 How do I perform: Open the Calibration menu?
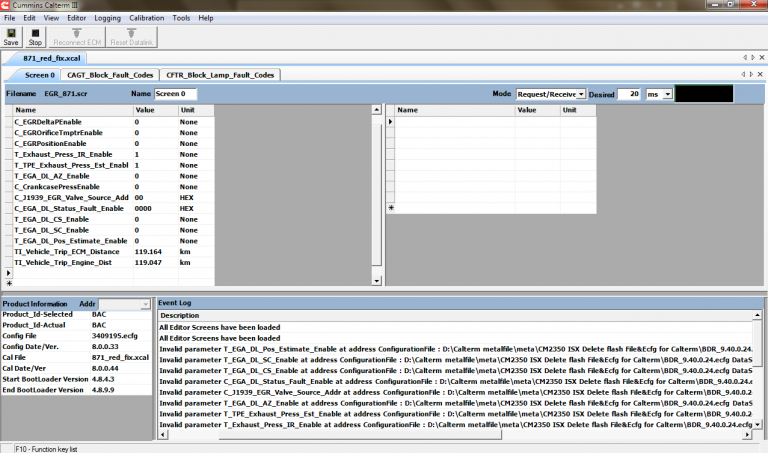click(x=146, y=18)
